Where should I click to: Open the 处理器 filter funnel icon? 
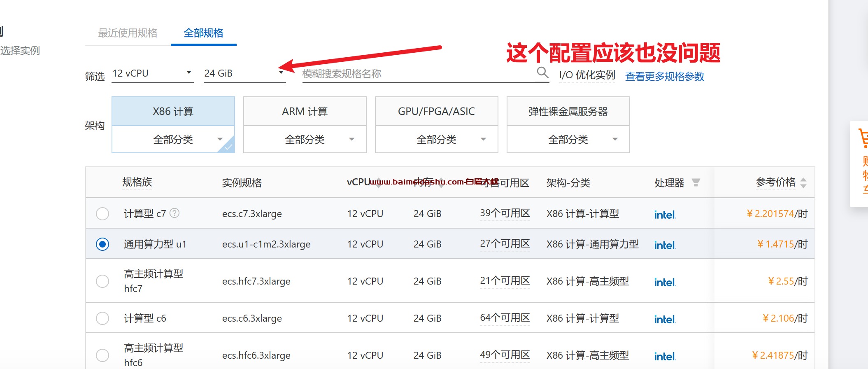pos(696,182)
